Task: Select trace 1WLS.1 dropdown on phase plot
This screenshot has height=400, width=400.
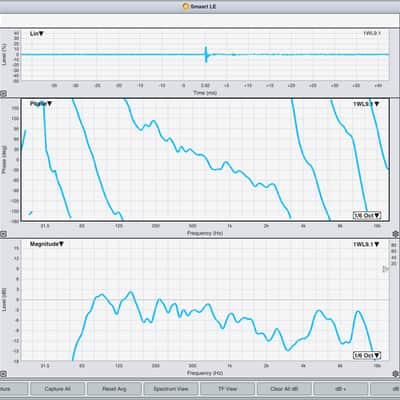Action: tap(366, 104)
